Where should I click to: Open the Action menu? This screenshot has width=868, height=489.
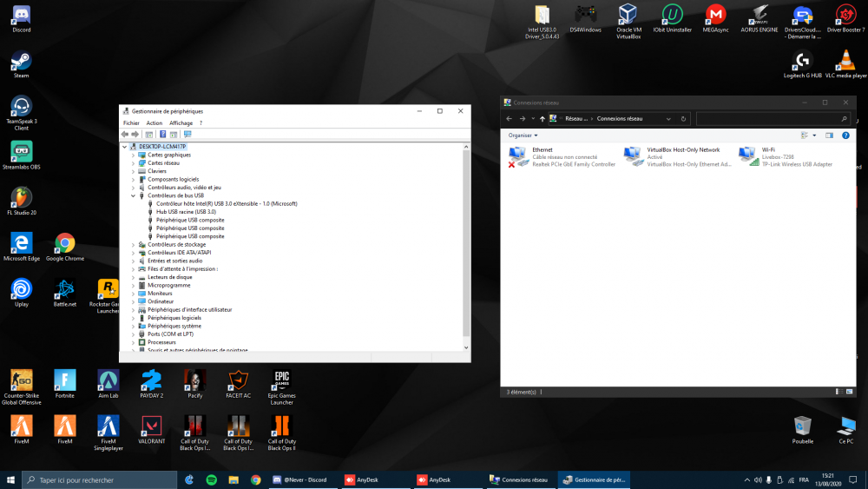(154, 123)
